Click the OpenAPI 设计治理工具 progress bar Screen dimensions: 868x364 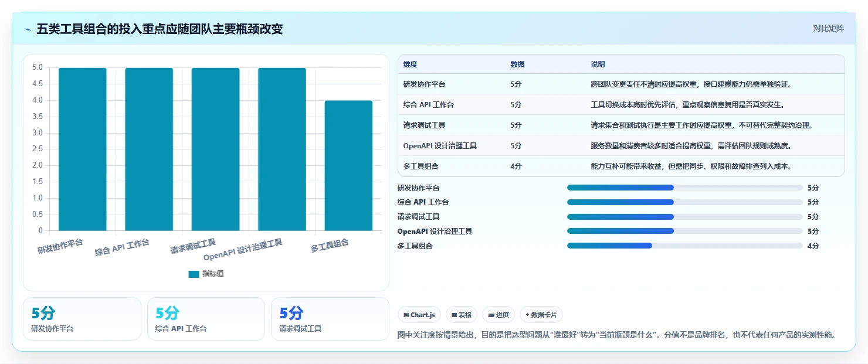(x=684, y=231)
